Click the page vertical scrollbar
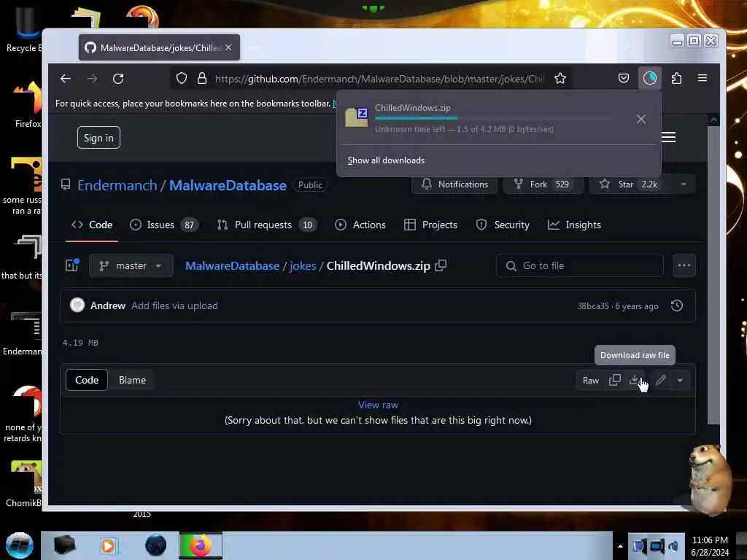The image size is (747, 560). 713,274
